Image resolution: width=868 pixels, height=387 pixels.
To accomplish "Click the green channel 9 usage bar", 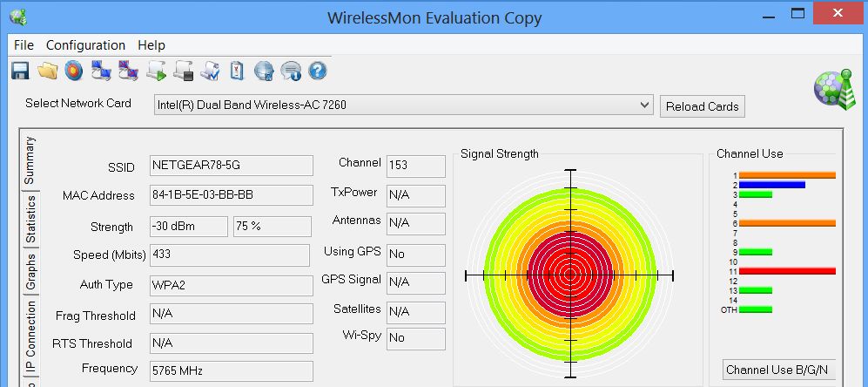I will pyautogui.click(x=755, y=252).
